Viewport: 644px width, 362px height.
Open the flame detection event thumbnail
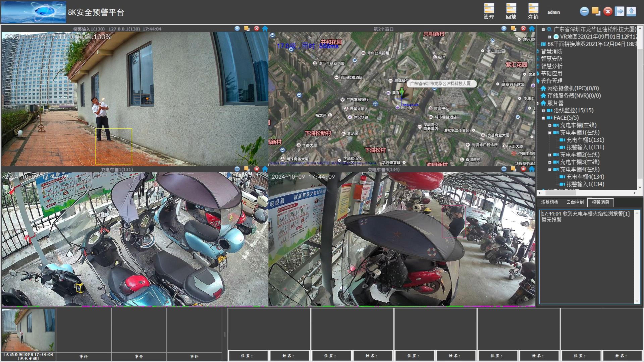coord(28,330)
